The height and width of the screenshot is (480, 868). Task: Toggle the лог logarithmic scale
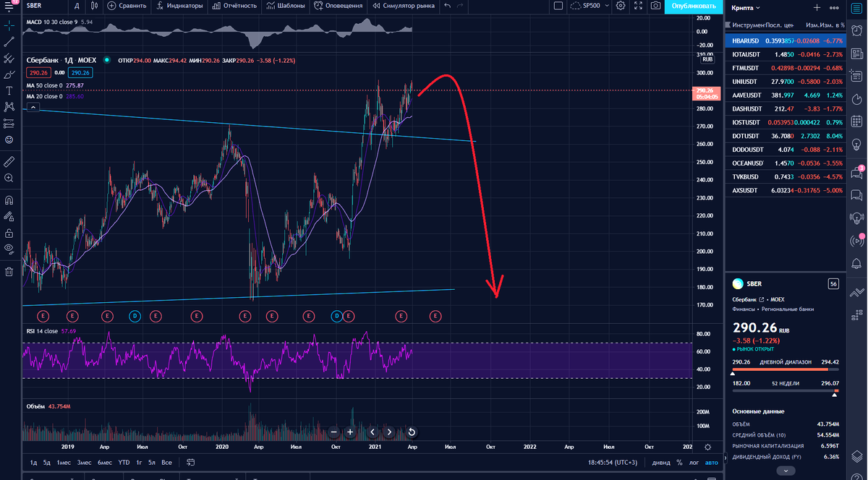pyautogui.click(x=694, y=462)
